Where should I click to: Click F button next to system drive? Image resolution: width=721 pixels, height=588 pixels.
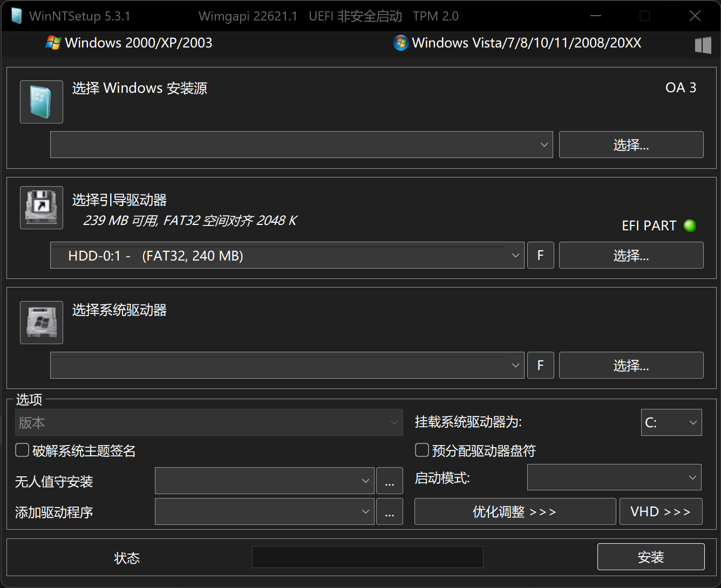click(x=540, y=365)
